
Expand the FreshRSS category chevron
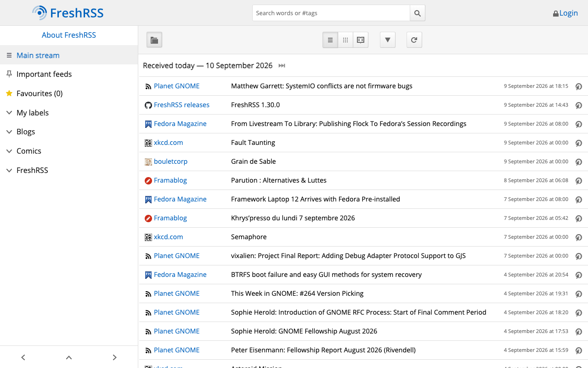tap(9, 170)
